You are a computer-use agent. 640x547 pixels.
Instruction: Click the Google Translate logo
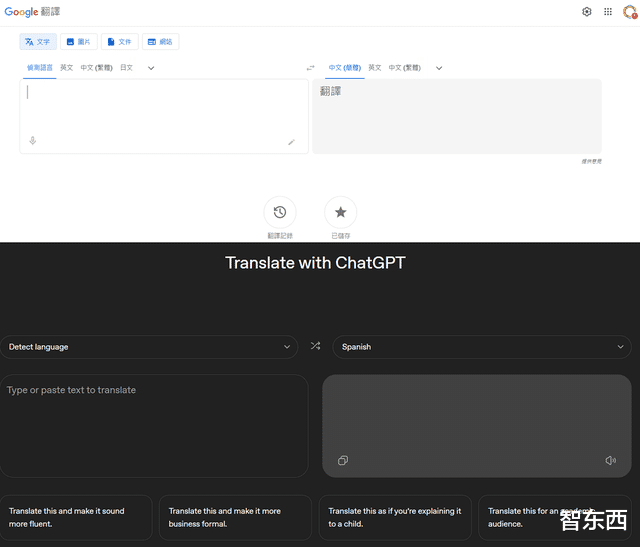click(x=32, y=12)
